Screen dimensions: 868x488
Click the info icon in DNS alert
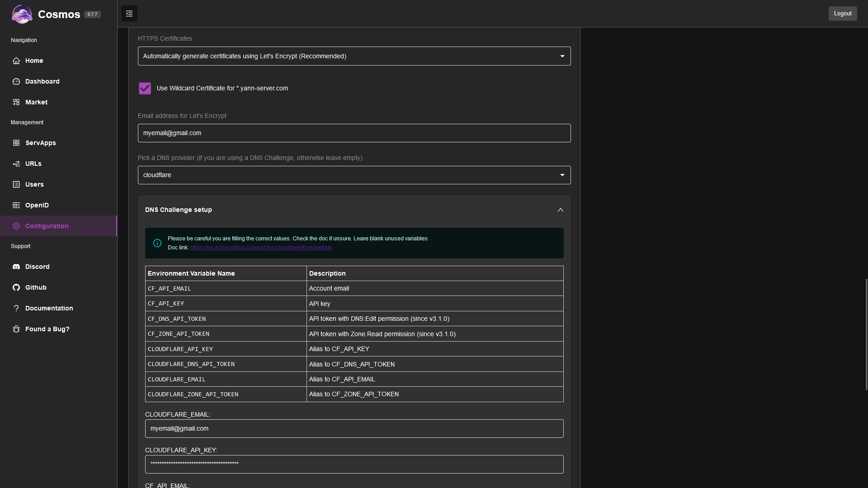click(x=157, y=243)
